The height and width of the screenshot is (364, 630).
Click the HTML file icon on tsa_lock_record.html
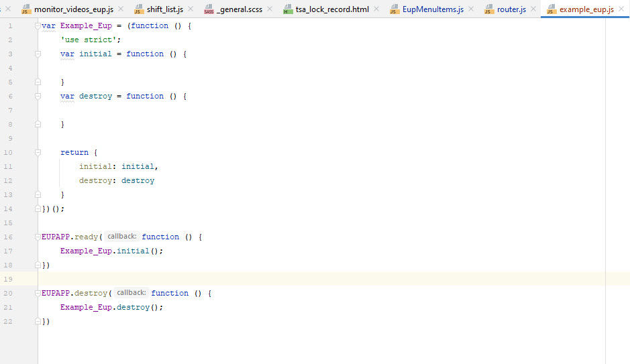[x=288, y=9]
